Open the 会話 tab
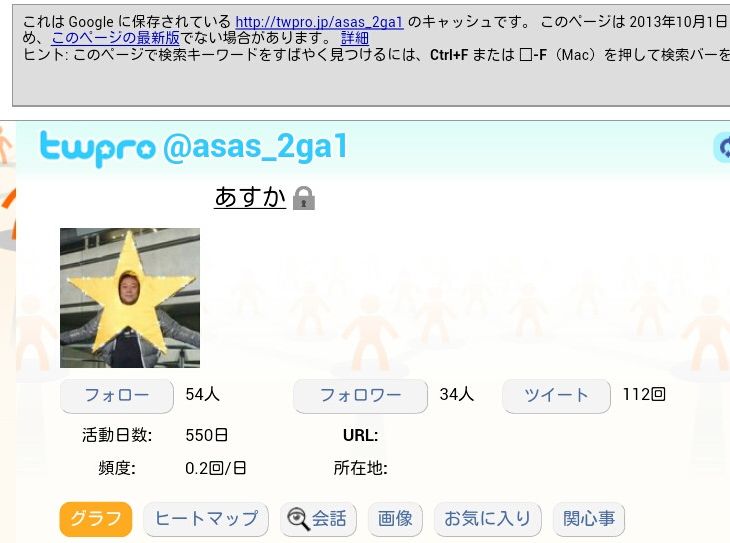This screenshot has height=543, width=730. pos(318,519)
